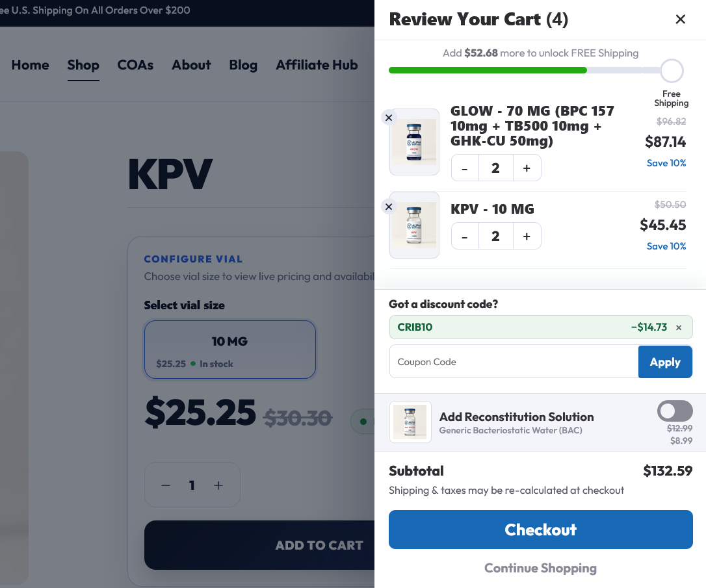Decrease GLOW 70 MG quantity with minus

(x=465, y=168)
